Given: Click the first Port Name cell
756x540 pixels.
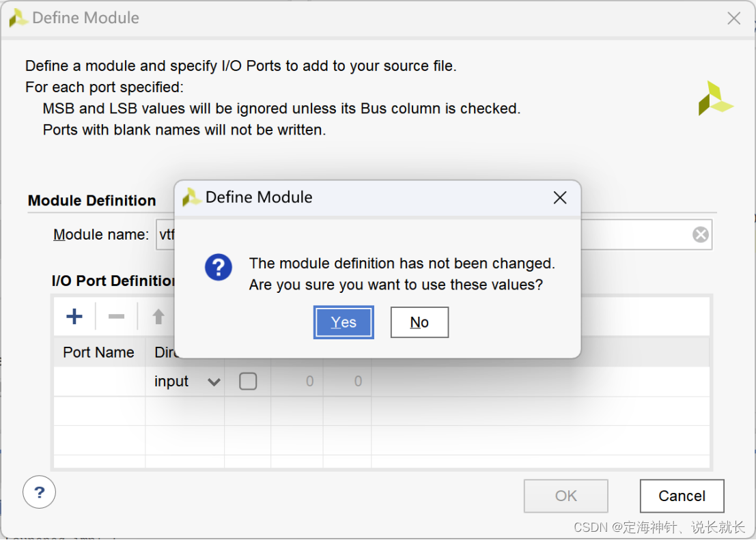Looking at the screenshot, I should [99, 382].
